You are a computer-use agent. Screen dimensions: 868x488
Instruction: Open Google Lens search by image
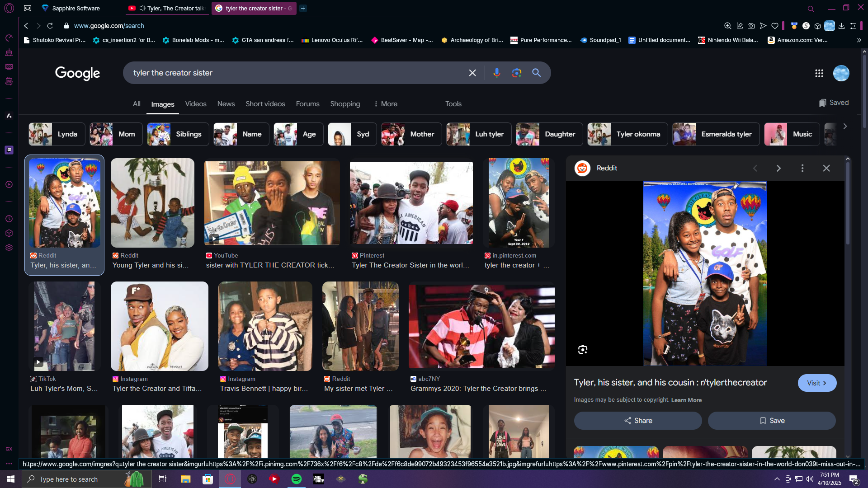[x=516, y=73]
